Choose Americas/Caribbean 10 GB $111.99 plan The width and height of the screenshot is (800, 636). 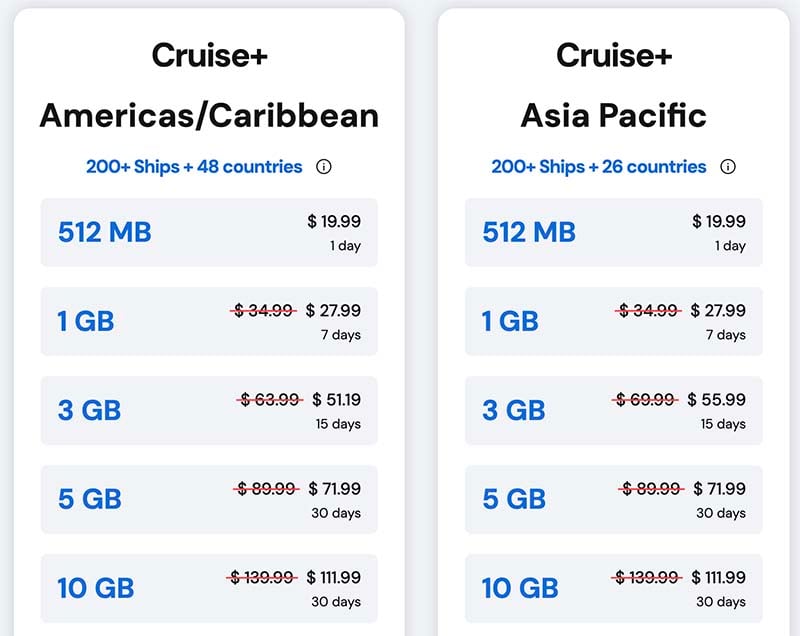tap(209, 589)
